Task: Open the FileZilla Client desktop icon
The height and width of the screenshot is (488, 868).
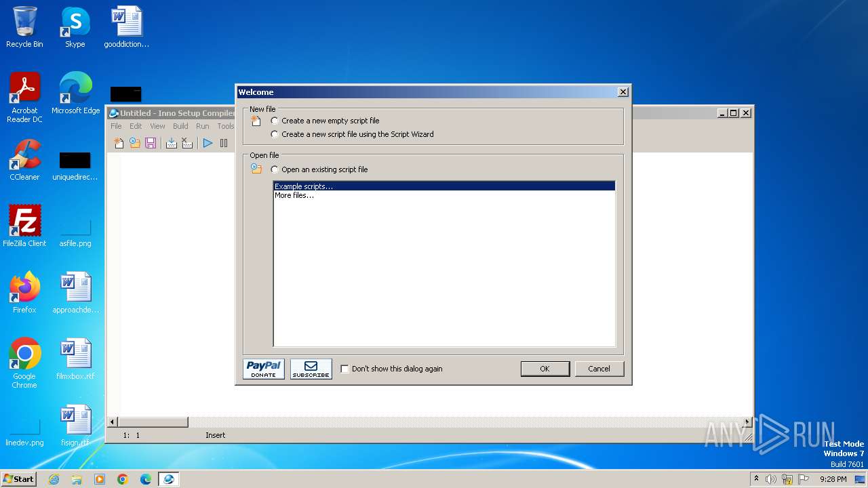Action: [24, 226]
